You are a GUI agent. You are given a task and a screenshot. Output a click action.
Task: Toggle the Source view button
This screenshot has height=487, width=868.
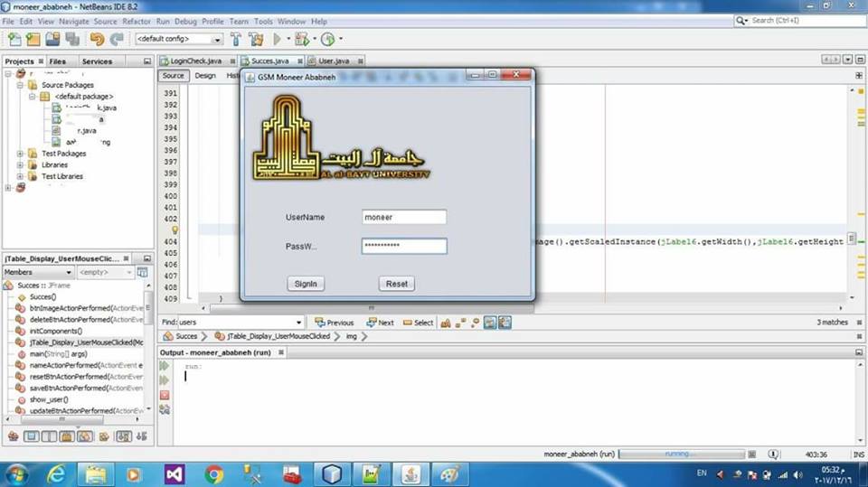174,76
